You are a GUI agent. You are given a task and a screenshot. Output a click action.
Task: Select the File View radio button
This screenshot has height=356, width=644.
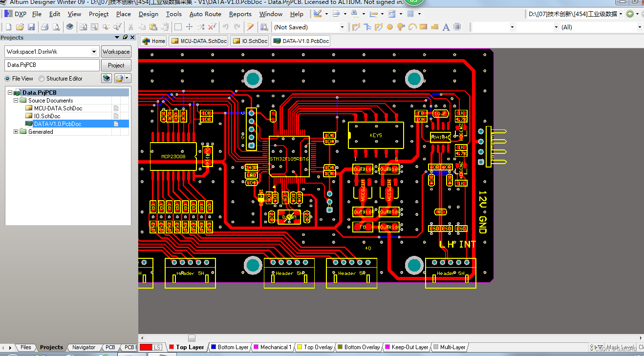[7, 78]
